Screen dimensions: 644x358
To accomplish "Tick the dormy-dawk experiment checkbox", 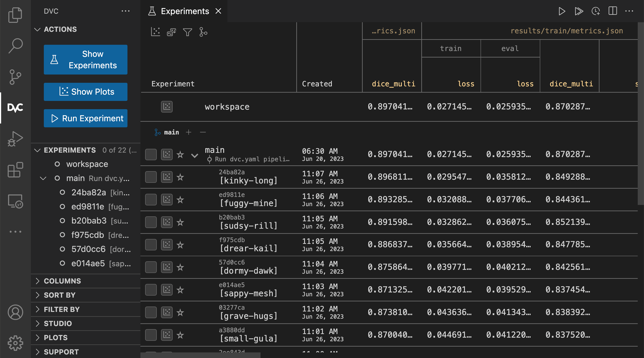I will pyautogui.click(x=151, y=267).
